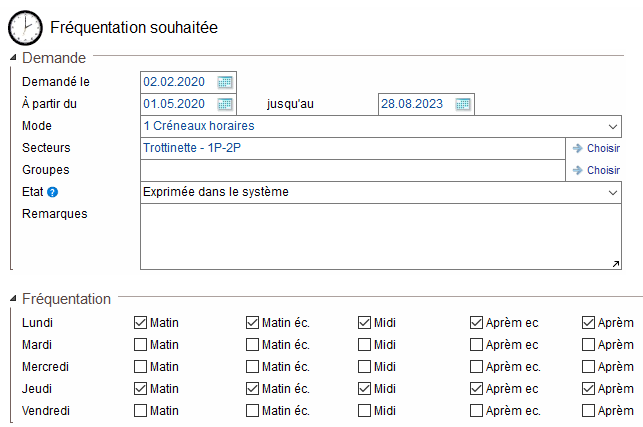Click the resize handle in Remarques box
Screen dimensions: 643x427
[x=615, y=263]
